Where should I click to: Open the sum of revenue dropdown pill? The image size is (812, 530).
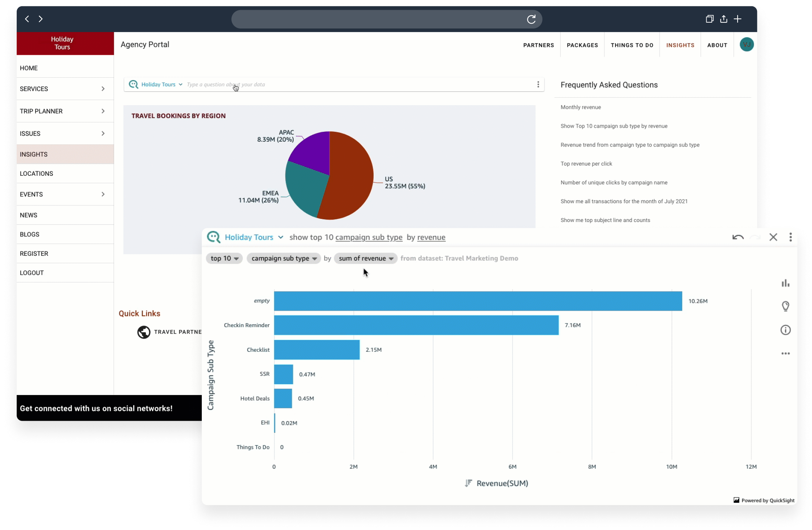[x=366, y=258]
